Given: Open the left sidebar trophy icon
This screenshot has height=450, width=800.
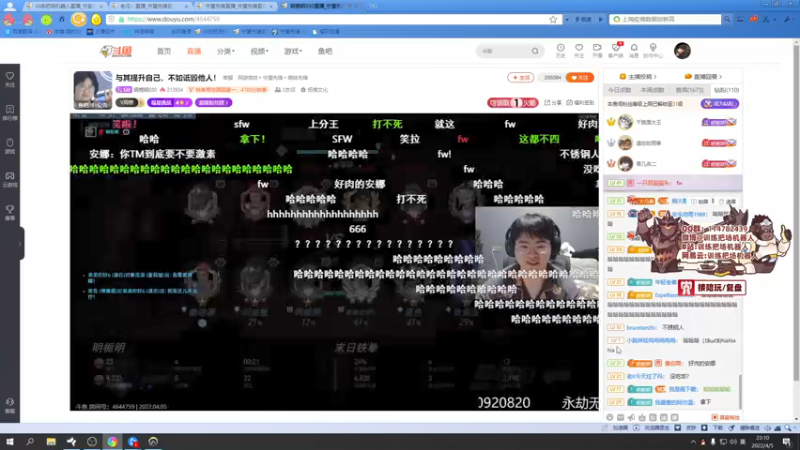Looking at the screenshot, I should [10, 212].
